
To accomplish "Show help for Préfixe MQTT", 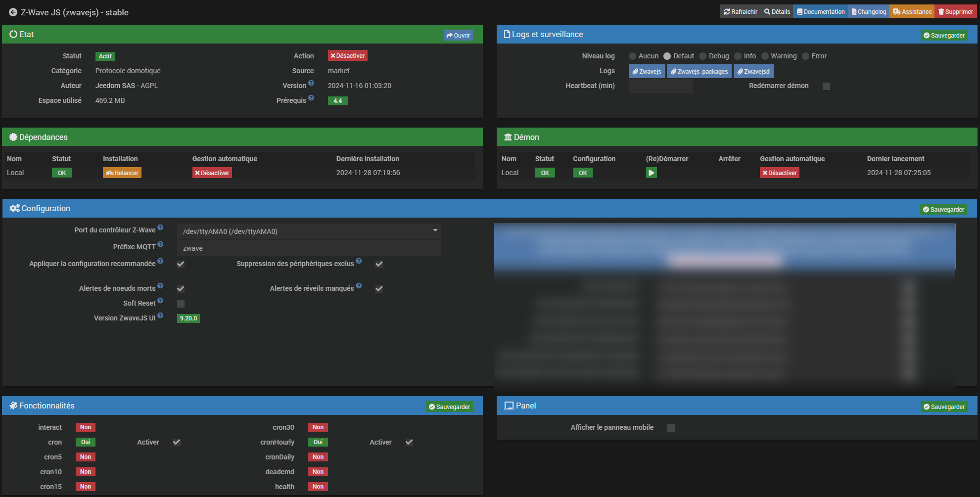I will pos(160,244).
